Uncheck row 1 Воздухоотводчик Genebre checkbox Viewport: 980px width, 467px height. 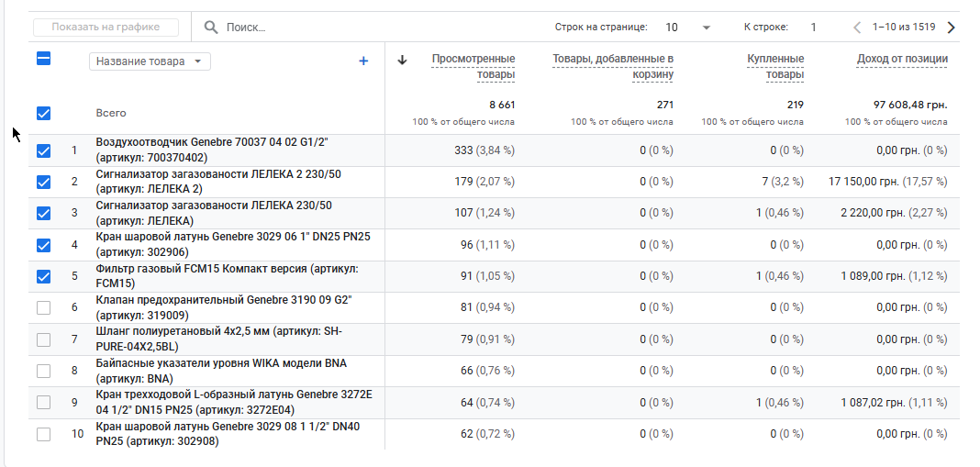pos(43,151)
